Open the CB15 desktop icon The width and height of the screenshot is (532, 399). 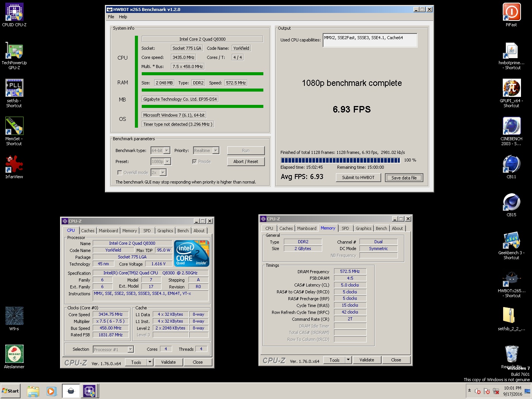[x=511, y=205]
